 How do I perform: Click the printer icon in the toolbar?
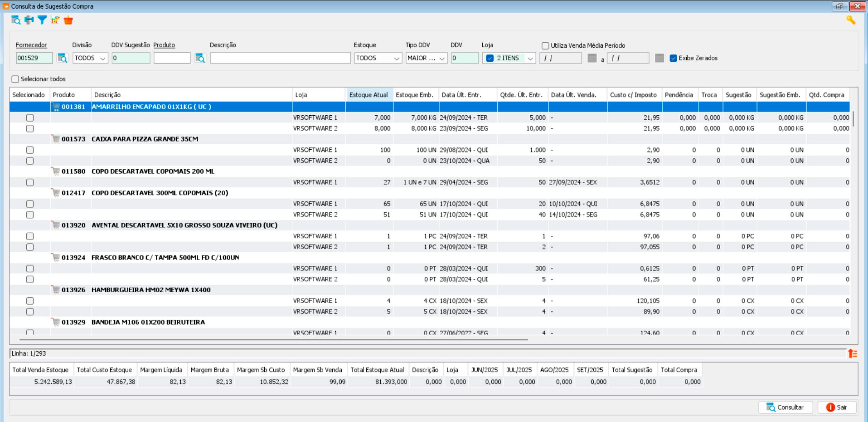tap(29, 20)
